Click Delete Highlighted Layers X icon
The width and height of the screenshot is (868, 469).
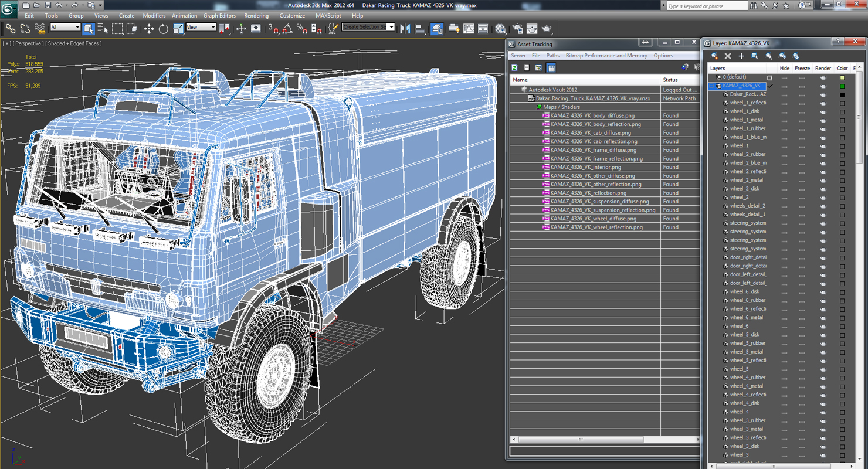(x=728, y=56)
